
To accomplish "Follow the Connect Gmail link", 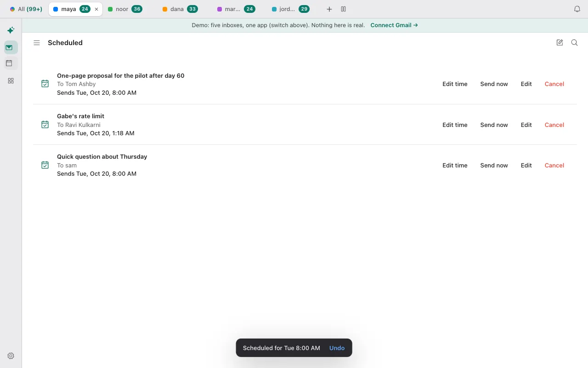I will tap(394, 25).
